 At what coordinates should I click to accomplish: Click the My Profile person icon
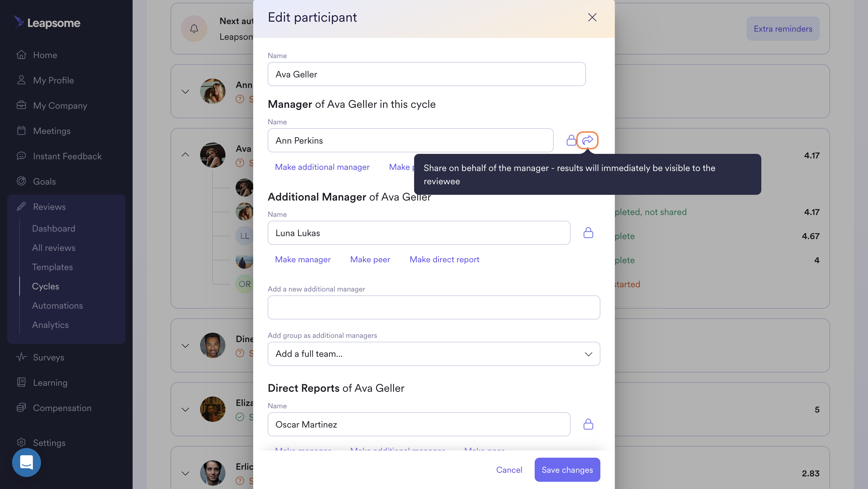[21, 80]
